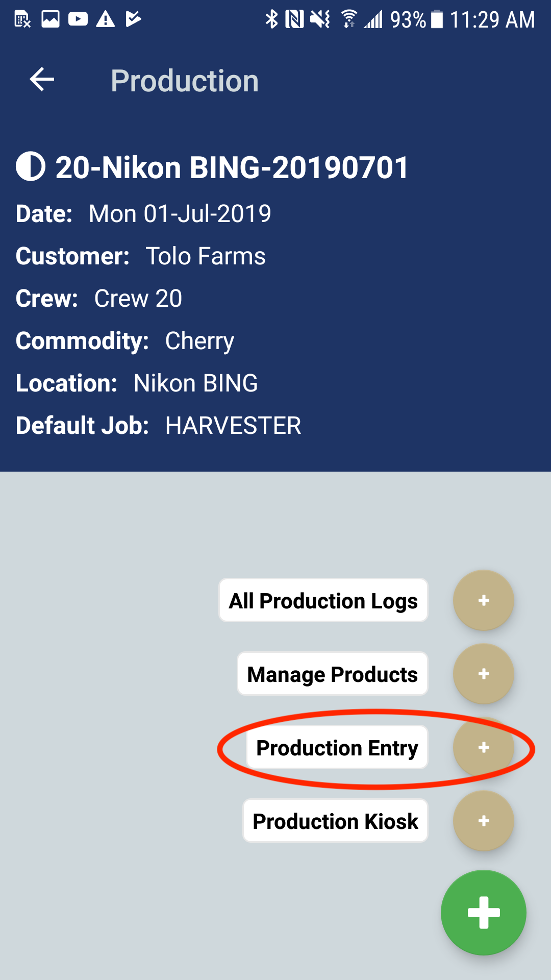This screenshot has height=980, width=551.
Task: Tap plus icon beside Production Kiosk
Action: pos(483,821)
